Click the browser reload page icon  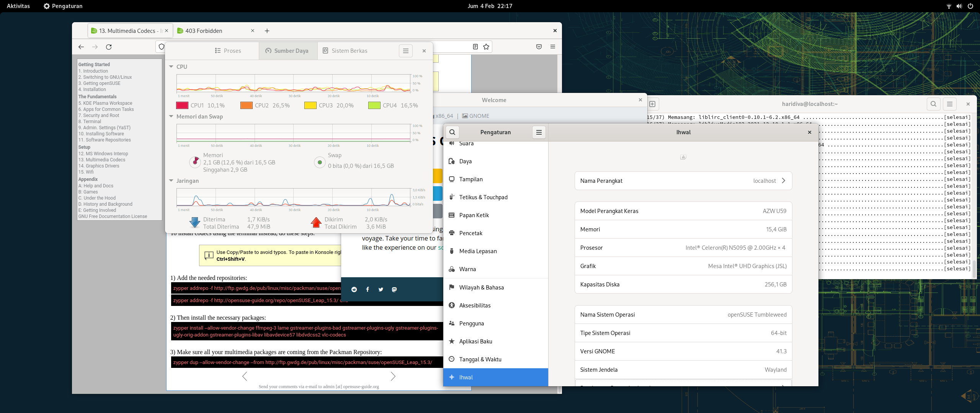click(x=109, y=47)
